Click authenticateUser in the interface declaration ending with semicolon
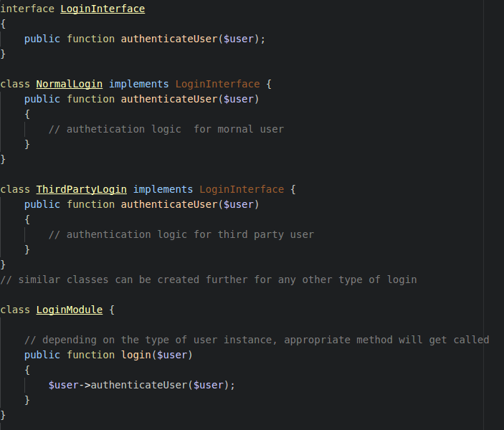Viewport: 504px width, 430px height. click(169, 39)
